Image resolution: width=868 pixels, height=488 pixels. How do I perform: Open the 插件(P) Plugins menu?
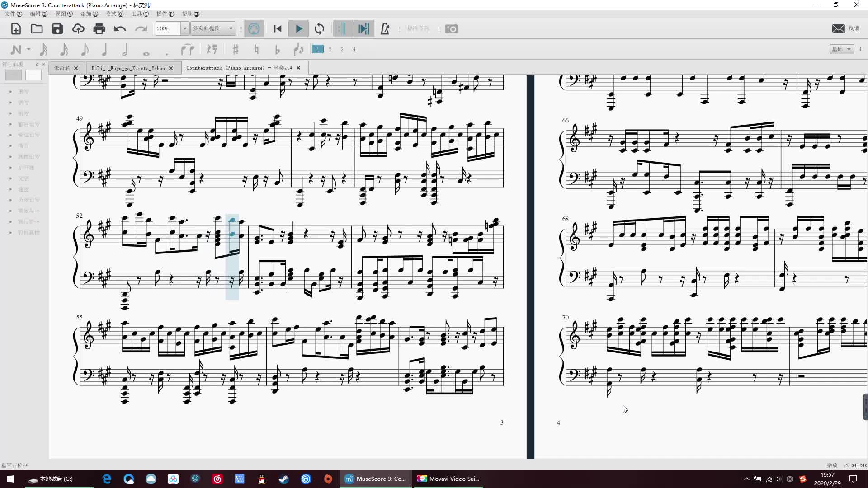pyautogui.click(x=165, y=14)
